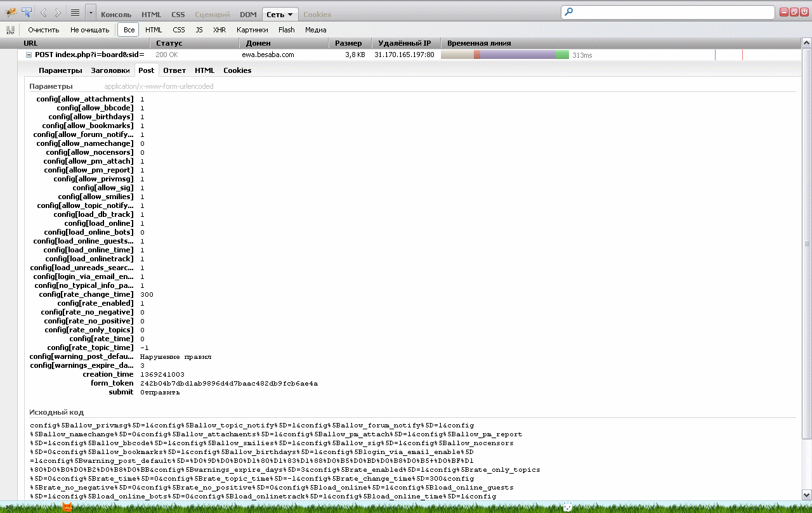
Task: Enable the XHR request filter
Action: (219, 30)
